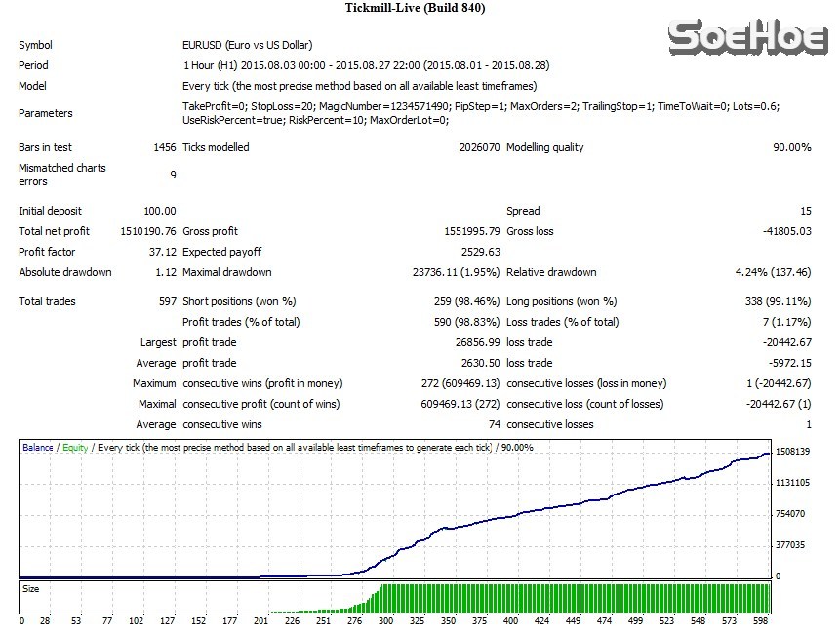Select the Balance legend label on chart

(x=39, y=448)
